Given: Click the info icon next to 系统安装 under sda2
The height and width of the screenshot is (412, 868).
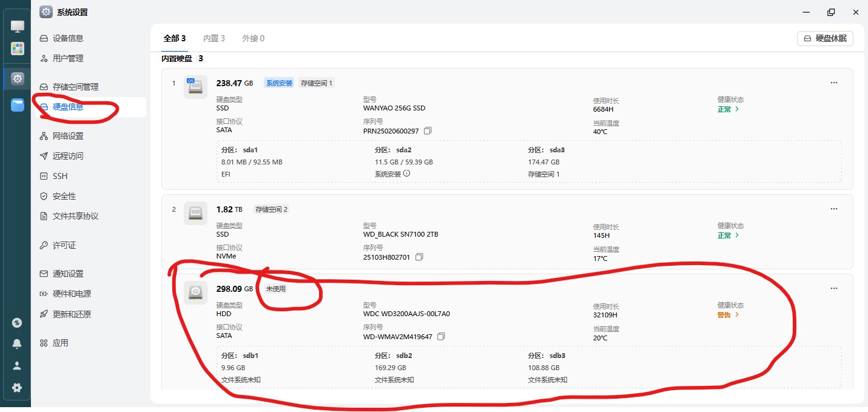Looking at the screenshot, I should coord(406,174).
